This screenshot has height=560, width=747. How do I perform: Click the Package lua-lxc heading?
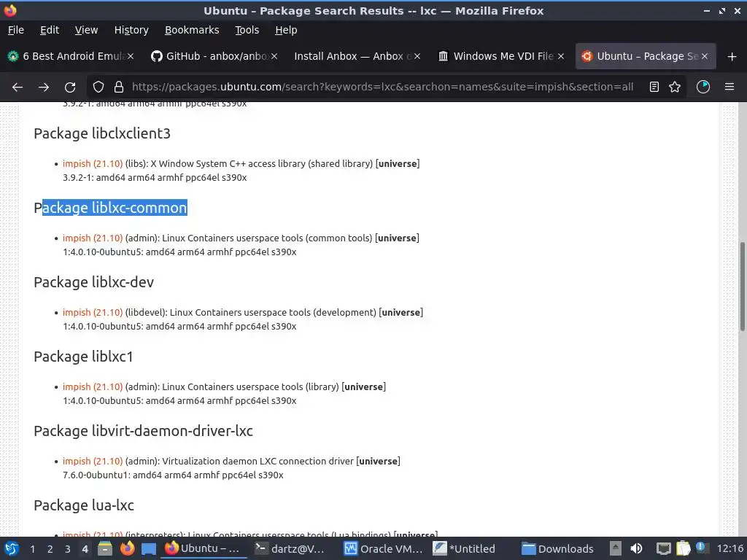(x=84, y=505)
